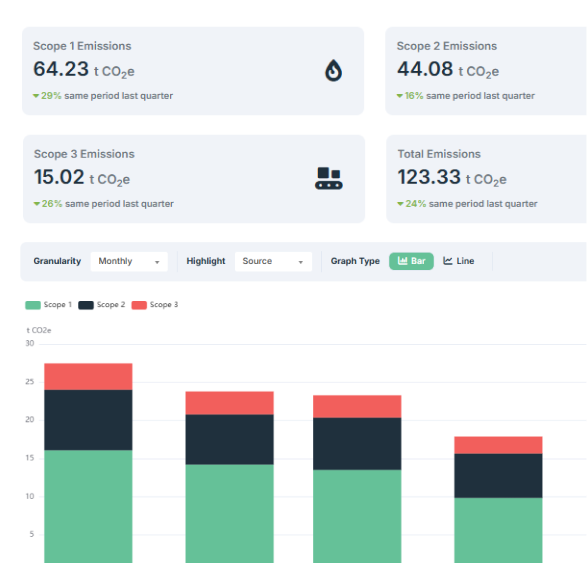This screenshot has height=564, width=587.
Task: Click the 24% decrease indicator
Action: 411,204
